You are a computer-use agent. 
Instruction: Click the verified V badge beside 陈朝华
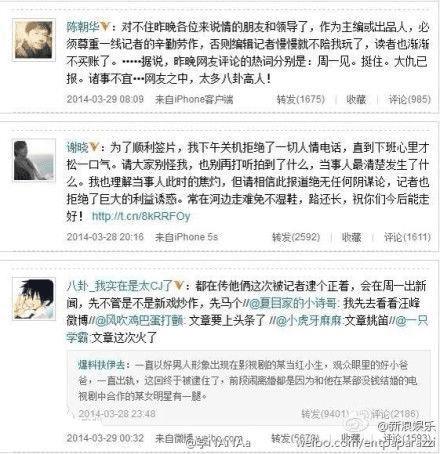click(105, 26)
